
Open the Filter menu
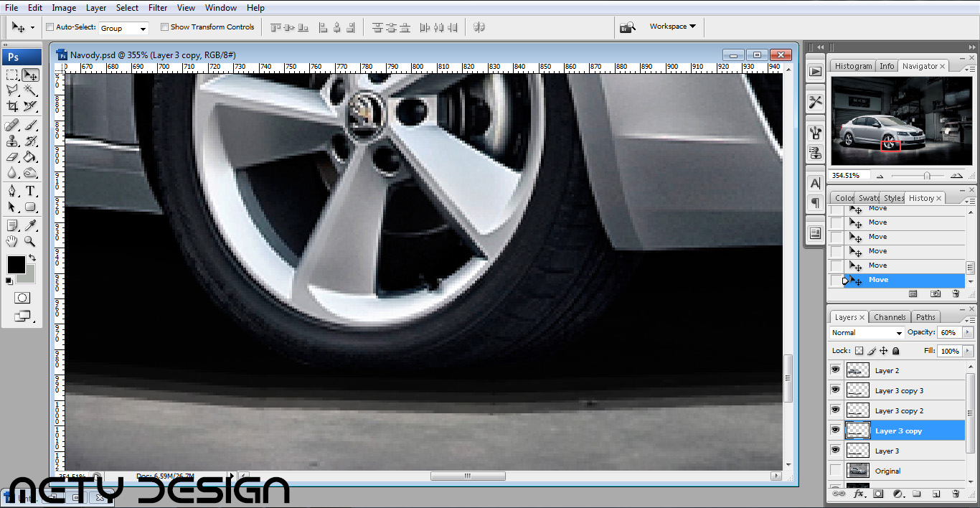click(x=158, y=8)
